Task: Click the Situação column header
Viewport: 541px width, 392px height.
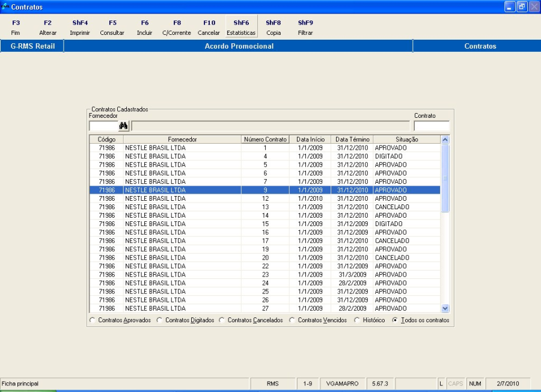Action: 406,139
